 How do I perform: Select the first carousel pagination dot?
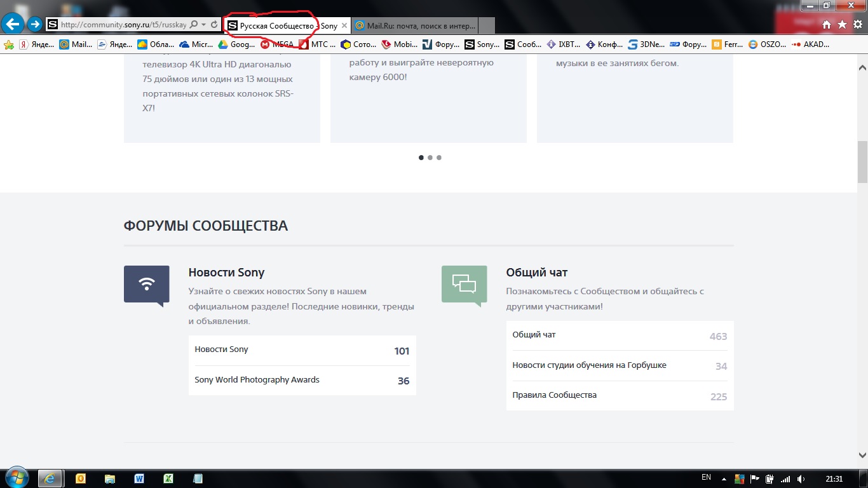click(421, 158)
